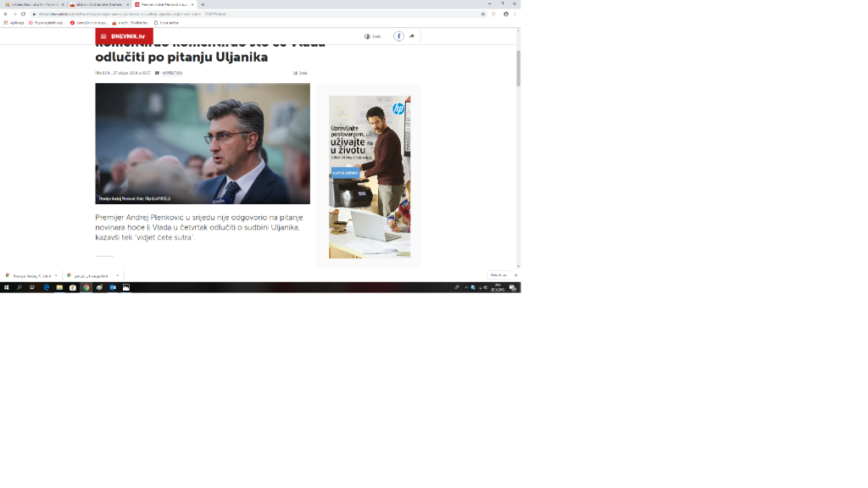Click the extension icon beside profile avatar
Image resolution: width=868 pixels, height=488 pixels.
pyautogui.click(x=494, y=14)
